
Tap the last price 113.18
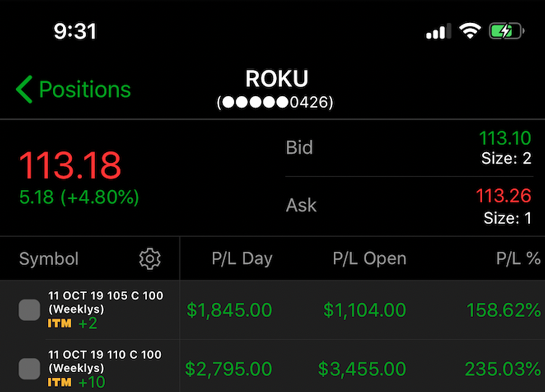[70, 166]
